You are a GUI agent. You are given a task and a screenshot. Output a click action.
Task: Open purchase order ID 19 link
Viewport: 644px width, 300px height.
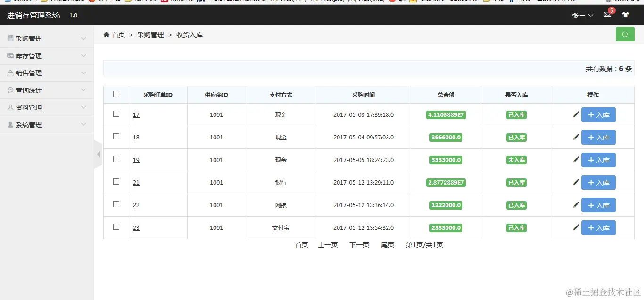pyautogui.click(x=136, y=160)
